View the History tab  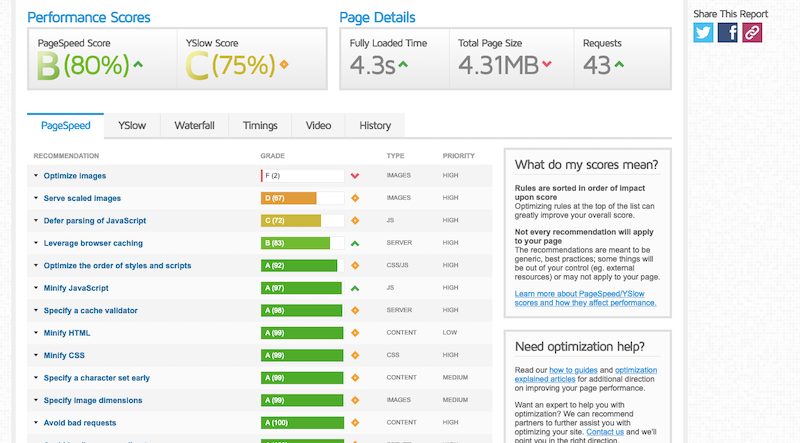click(x=375, y=126)
